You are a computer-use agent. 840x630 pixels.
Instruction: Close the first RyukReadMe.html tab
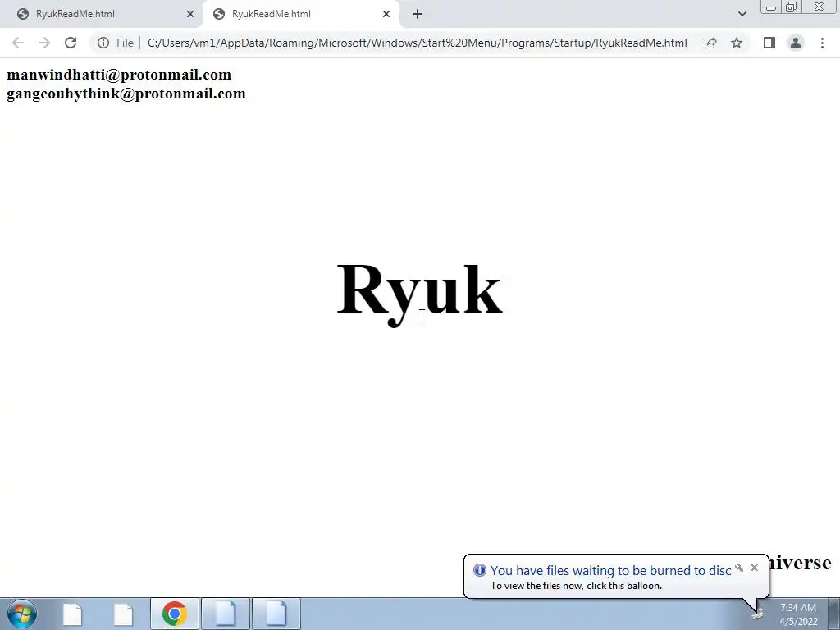190,14
